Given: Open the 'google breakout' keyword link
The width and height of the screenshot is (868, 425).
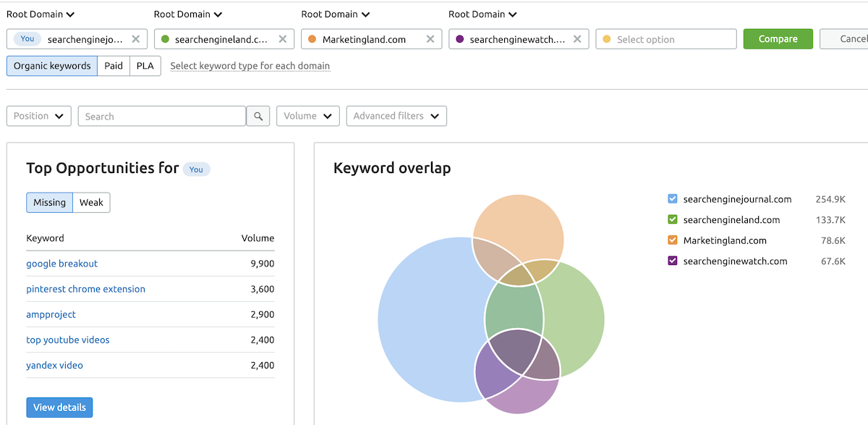Looking at the screenshot, I should pos(61,264).
